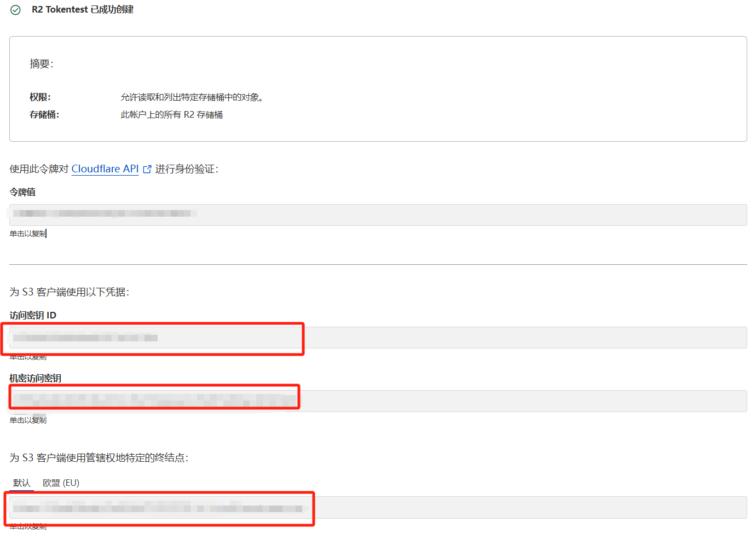756x534 pixels.
Task: Click 单击以复制 below the access key ID
Action: [28, 357]
